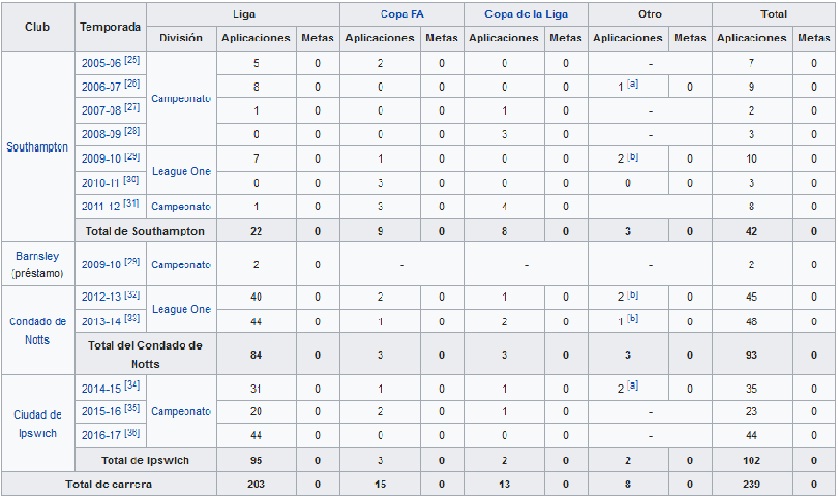
Task: Open League One in Condado de Notts rows
Action: pyautogui.click(x=181, y=309)
